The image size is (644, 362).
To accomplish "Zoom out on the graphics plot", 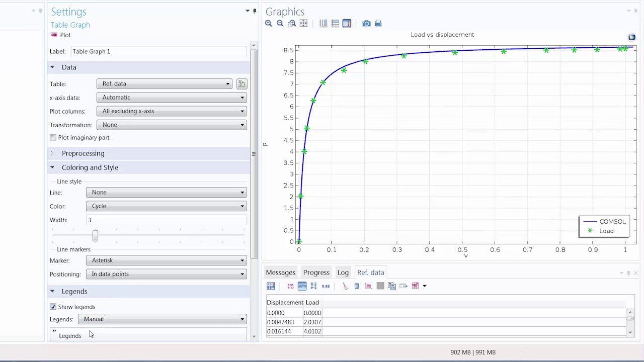I will [280, 24].
